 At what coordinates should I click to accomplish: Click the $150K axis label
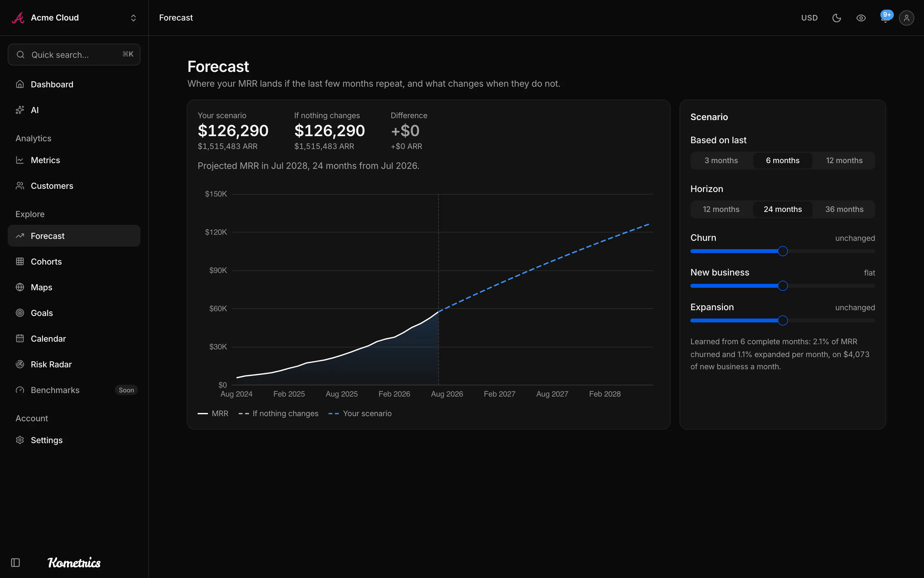[x=216, y=194]
